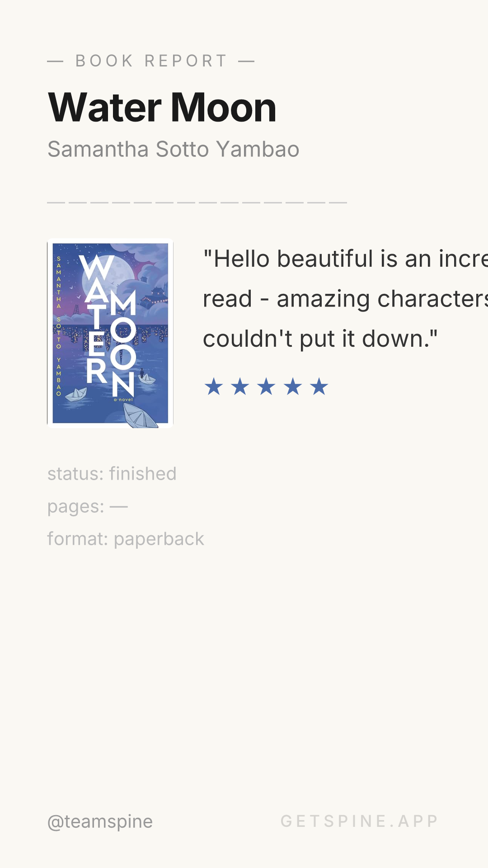Click the fourth rating star

(293, 387)
